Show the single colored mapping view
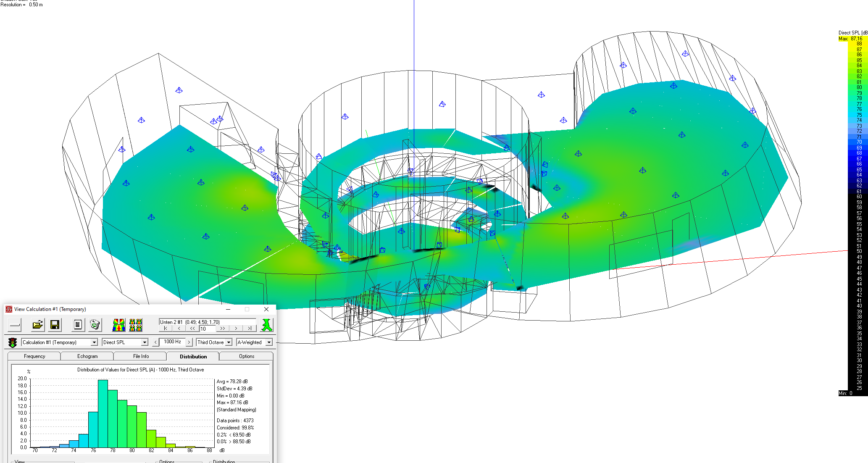868x463 pixels. point(119,325)
